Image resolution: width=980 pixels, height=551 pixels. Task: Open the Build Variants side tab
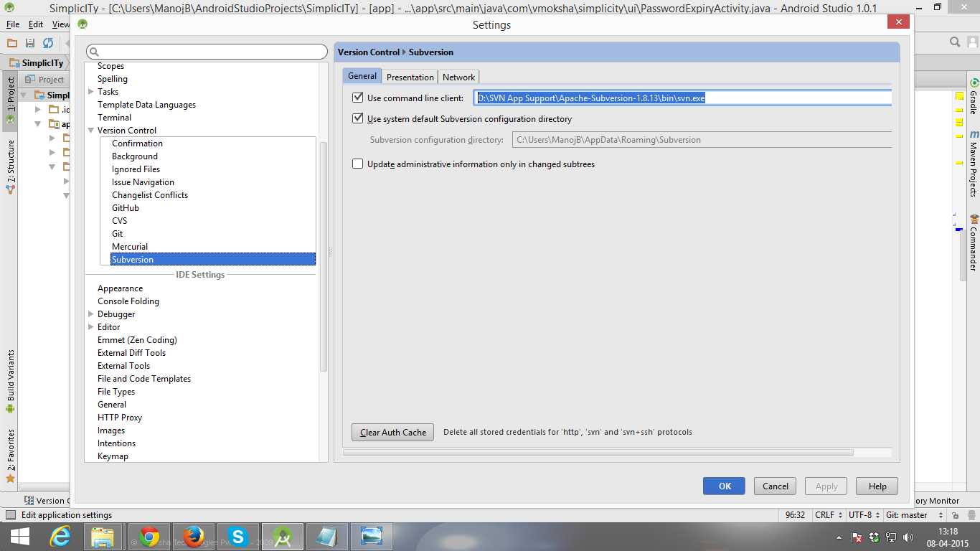coord(10,382)
